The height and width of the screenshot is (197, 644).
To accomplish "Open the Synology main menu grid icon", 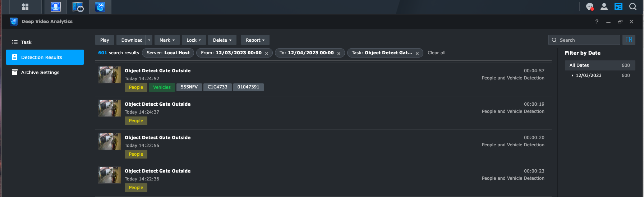I will [x=25, y=7].
